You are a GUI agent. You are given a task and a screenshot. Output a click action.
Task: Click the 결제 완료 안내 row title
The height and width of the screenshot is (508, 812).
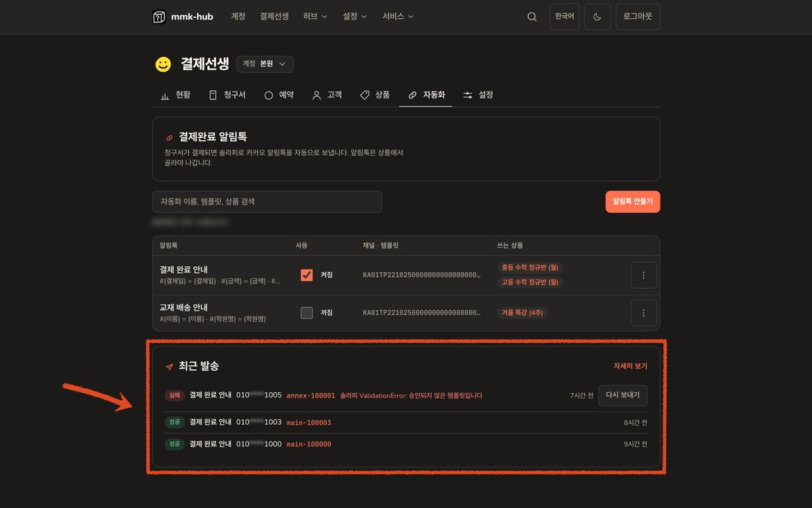tap(183, 270)
